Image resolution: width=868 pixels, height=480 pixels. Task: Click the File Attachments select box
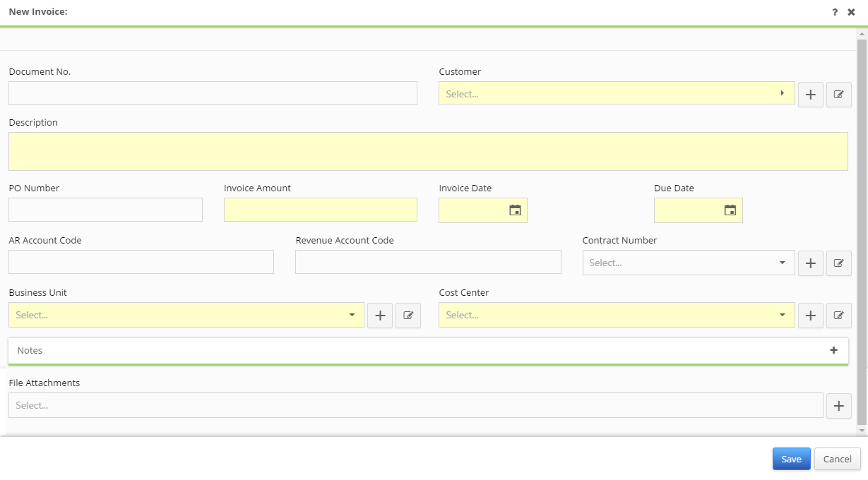(x=416, y=405)
